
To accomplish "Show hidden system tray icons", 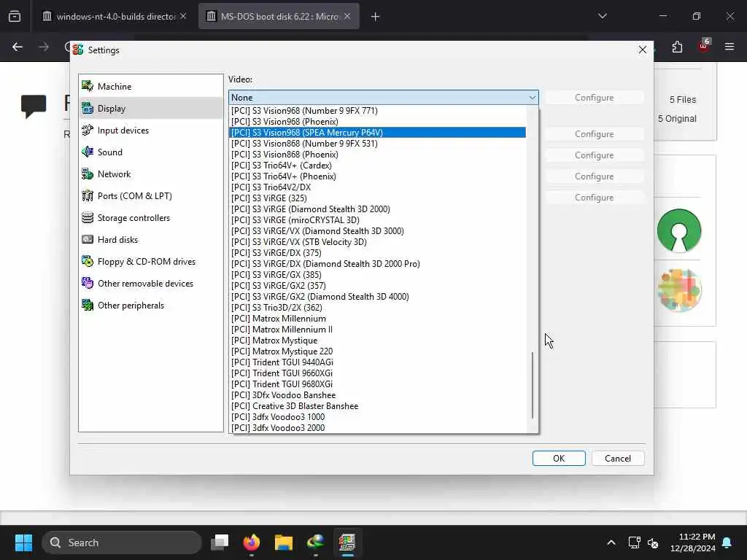I will (611, 542).
